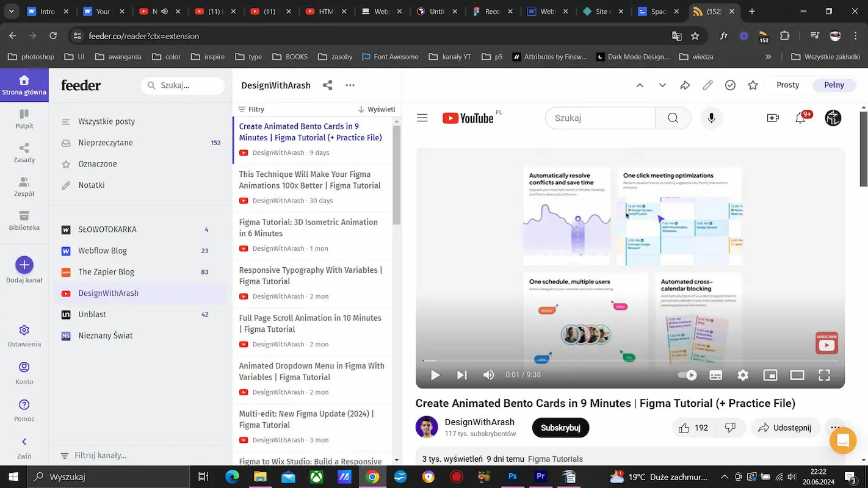Open Responsive Typography With Variables post
Image resolution: width=868 pixels, height=488 pixels.
311,276
